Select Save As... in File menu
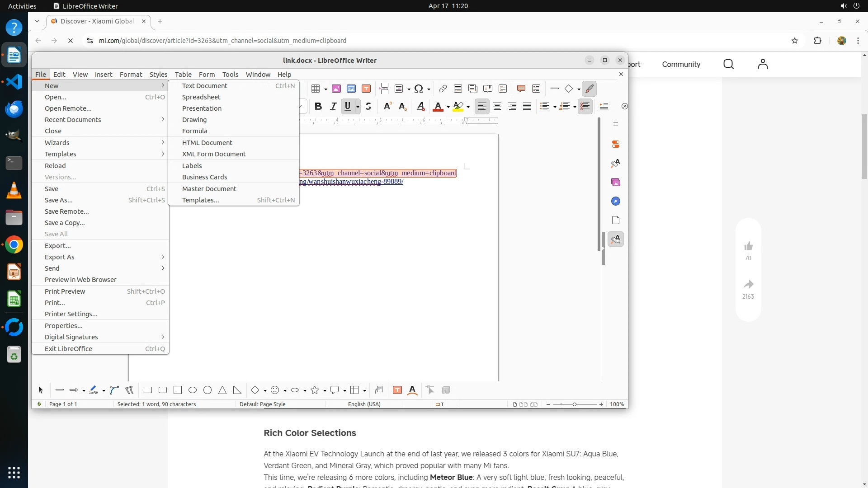868x488 pixels. coord(59,200)
